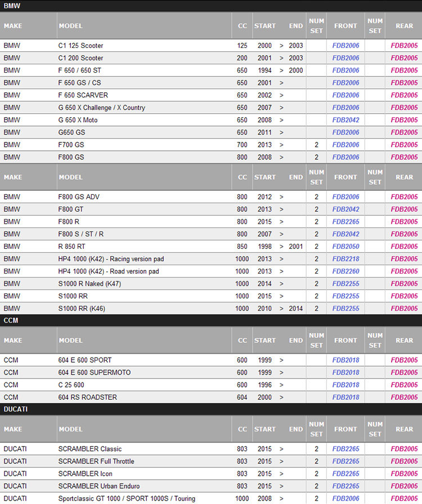Click CC value 700 in F700 GS row
422x504 pixels.
point(242,145)
